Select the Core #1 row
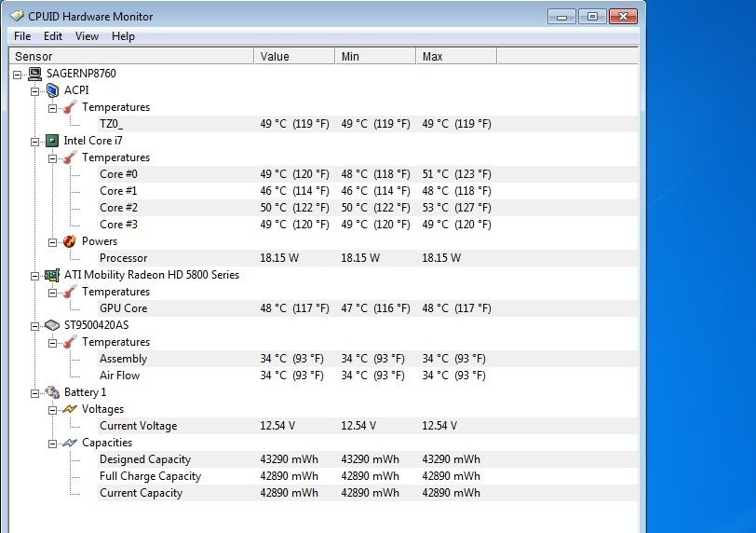 click(368, 191)
